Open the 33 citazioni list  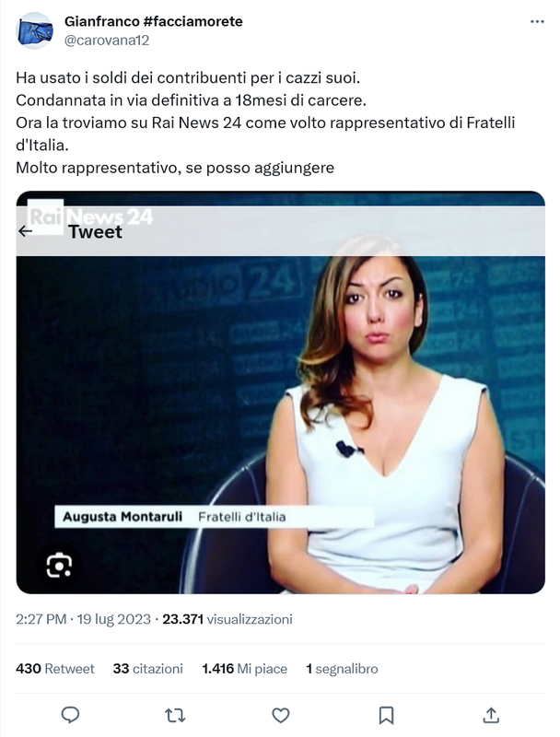[x=147, y=669]
